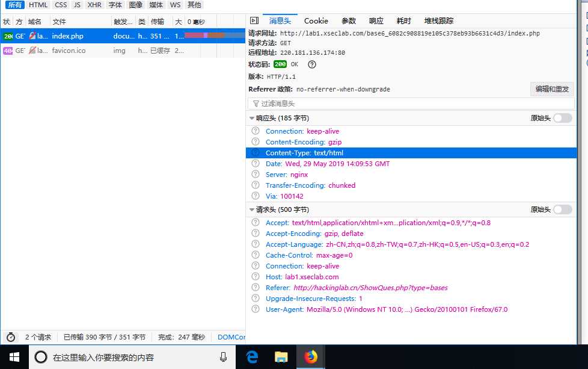Filter requests by 媒体

(156, 5)
